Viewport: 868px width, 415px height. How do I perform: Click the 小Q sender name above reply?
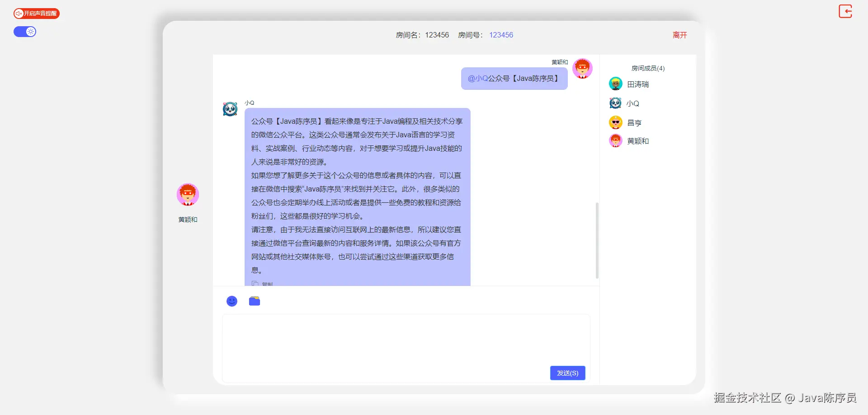pos(250,103)
